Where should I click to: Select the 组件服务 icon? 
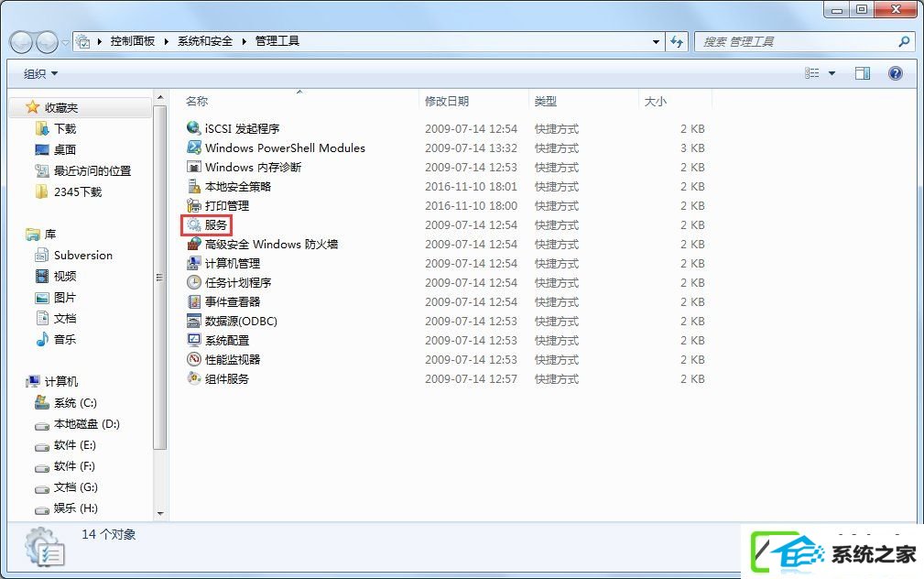(x=194, y=378)
